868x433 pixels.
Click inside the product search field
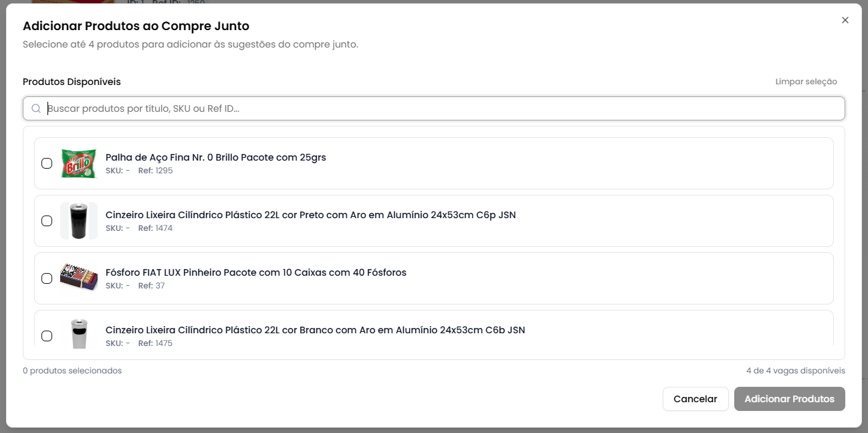point(267,108)
